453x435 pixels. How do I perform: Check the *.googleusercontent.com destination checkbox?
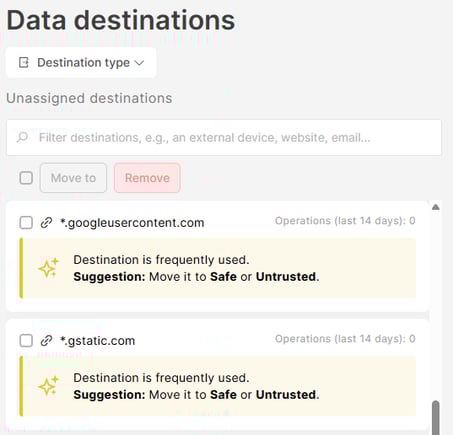pos(26,223)
